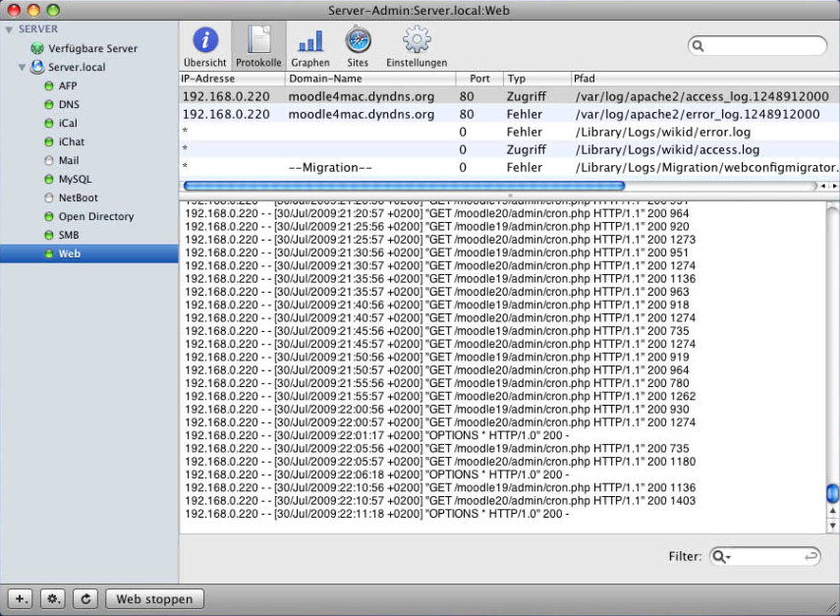840x616 pixels.
Task: Select the Open Directory service
Action: point(95,217)
